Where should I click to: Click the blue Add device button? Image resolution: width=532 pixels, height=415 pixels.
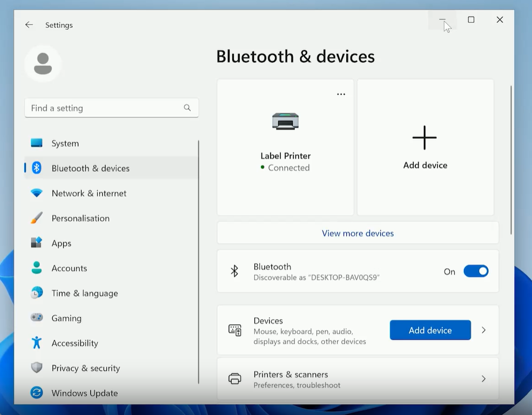(430, 330)
